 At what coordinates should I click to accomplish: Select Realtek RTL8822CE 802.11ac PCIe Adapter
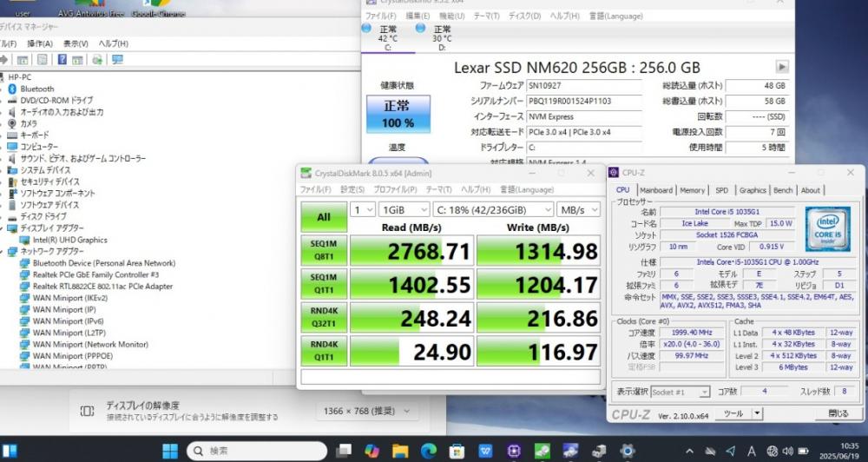102,287
